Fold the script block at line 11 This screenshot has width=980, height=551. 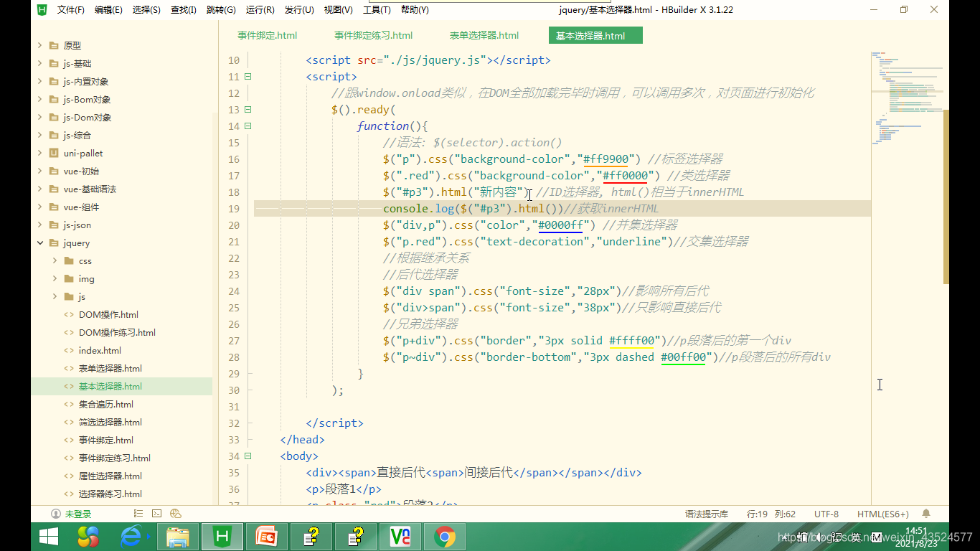(248, 77)
